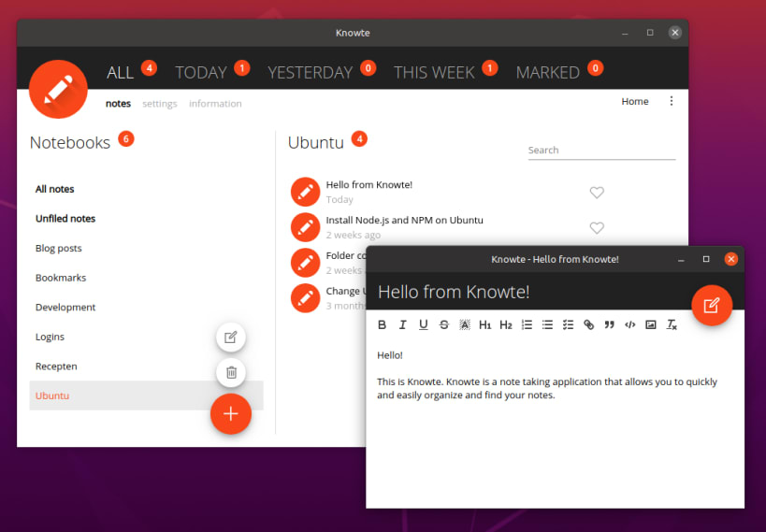This screenshot has height=532, width=766.
Task: Click pencil icon of the 'Change U...' note
Action: [305, 298]
